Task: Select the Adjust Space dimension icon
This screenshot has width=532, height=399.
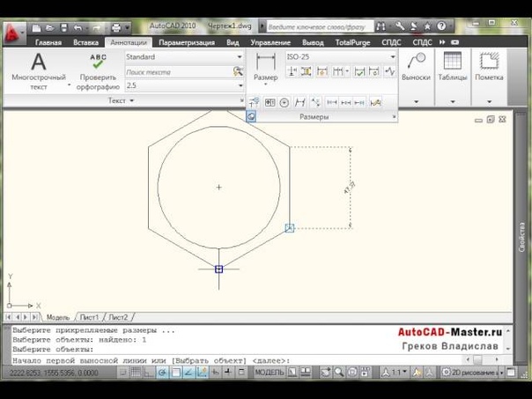Action: pos(306,71)
